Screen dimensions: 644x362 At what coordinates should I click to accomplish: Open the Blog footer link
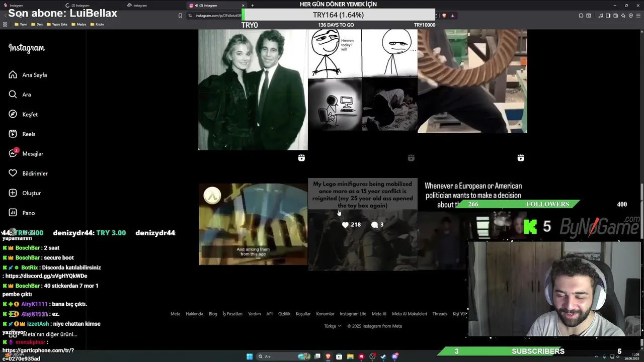(213, 314)
